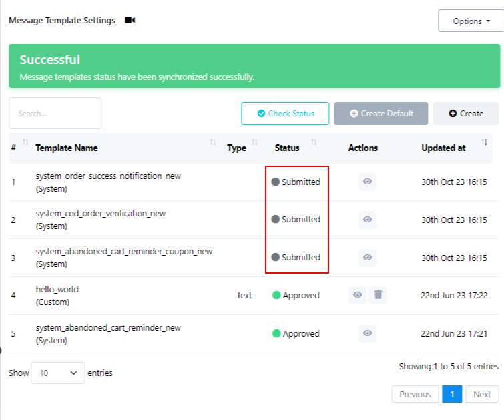
Task: Click the Create Default button
Action: [381, 114]
